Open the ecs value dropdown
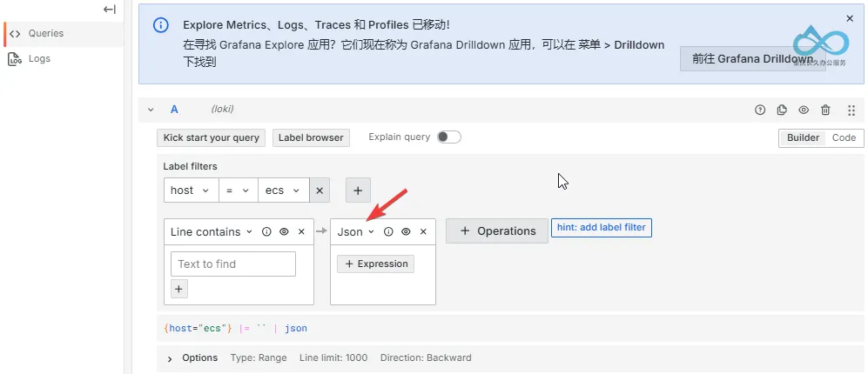Screen dimensions: 868x374 pos(284,190)
